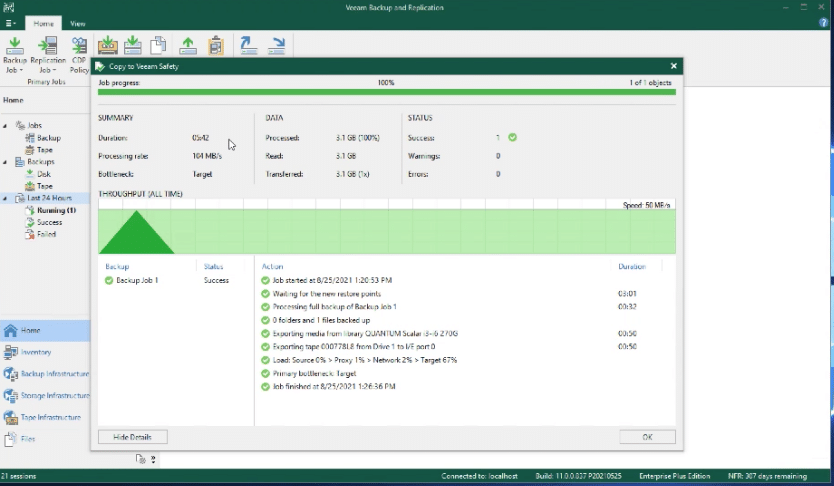Click OK to close the dialog
834x486 pixels.
click(647, 437)
